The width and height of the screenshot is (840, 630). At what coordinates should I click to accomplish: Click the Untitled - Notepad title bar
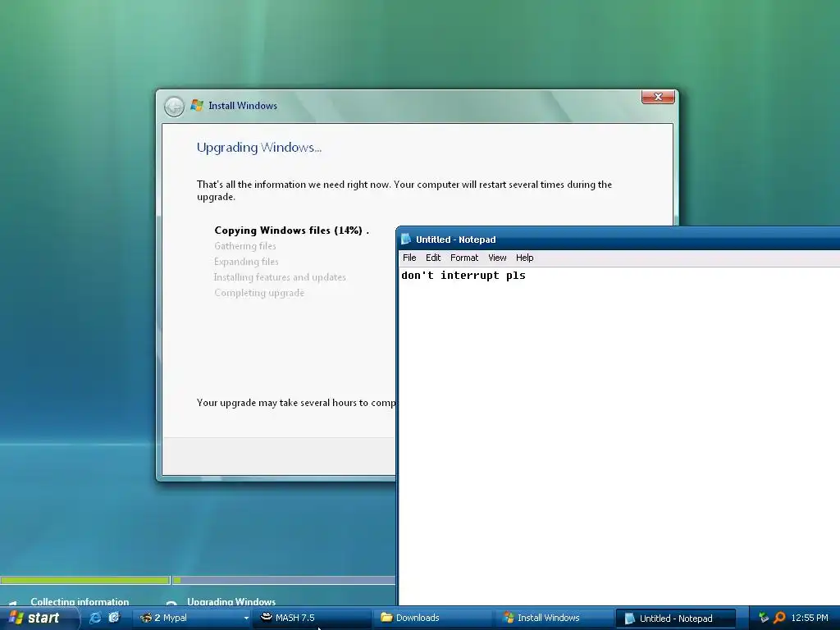click(619, 239)
